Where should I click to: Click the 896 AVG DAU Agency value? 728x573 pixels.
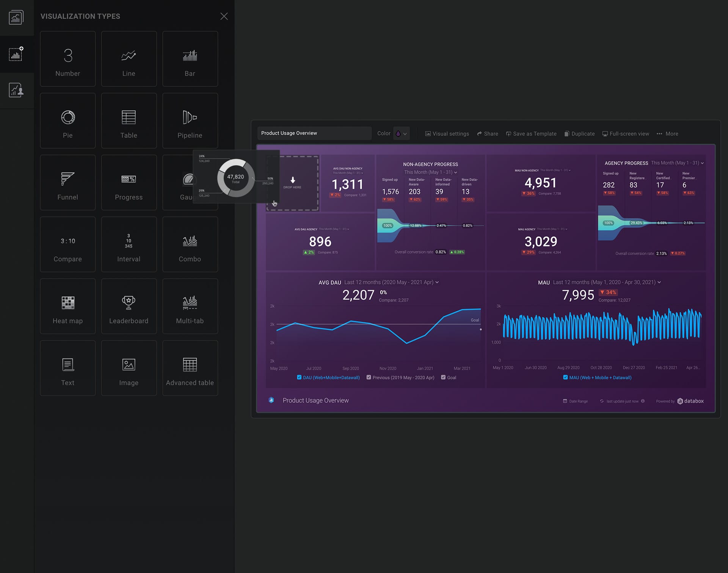[x=320, y=241]
